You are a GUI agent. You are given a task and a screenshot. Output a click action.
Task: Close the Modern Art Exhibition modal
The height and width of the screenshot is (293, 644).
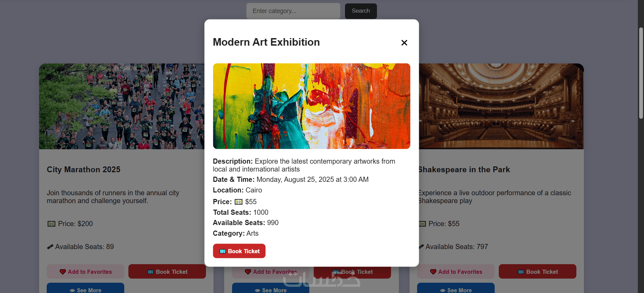[x=404, y=43]
